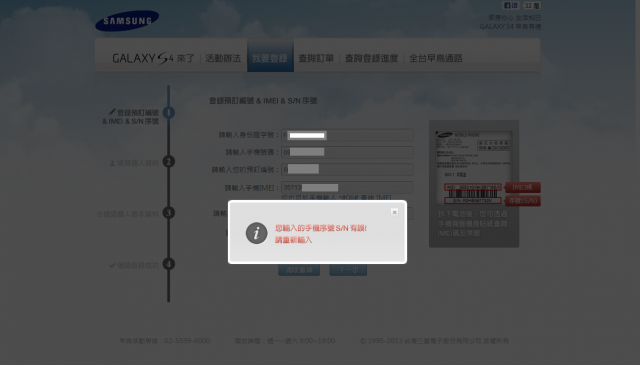Close the S/N error dialog
Viewport: 640px width, 365px height.
point(394,212)
